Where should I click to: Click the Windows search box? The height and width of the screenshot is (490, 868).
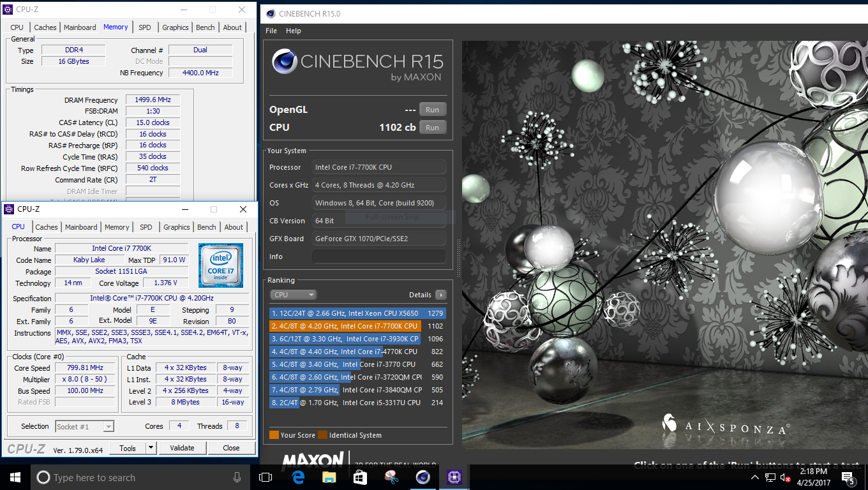[x=140, y=477]
